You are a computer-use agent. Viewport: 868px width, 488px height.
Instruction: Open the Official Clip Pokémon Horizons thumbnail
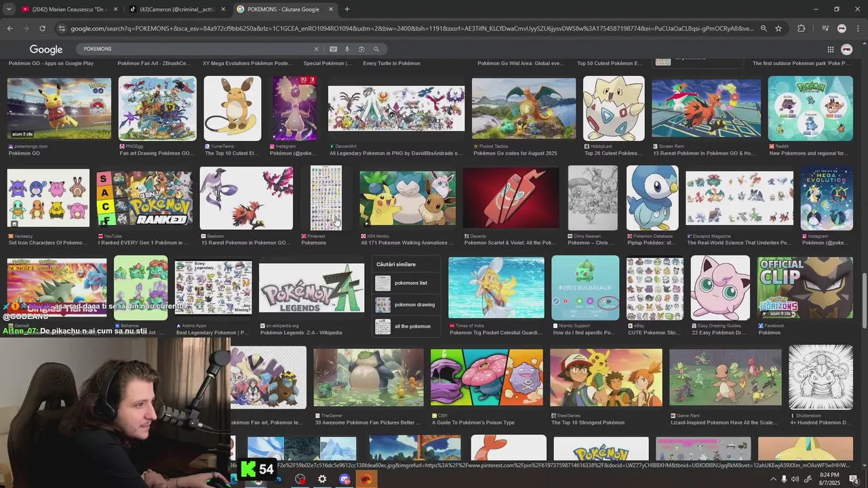click(x=805, y=287)
